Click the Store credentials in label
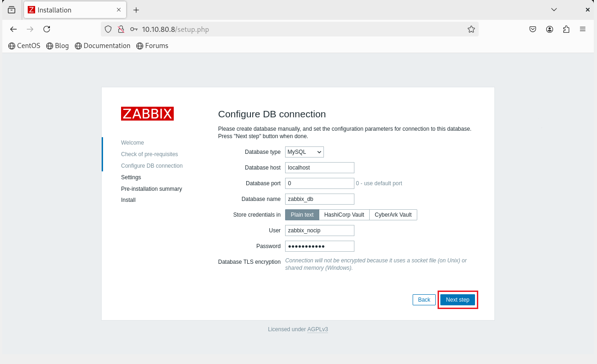The width and height of the screenshot is (597, 364). tap(257, 215)
